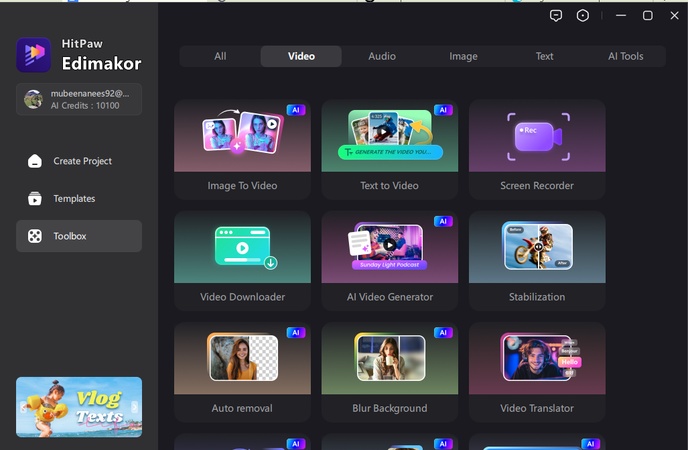Open the Stabilization tool
The image size is (688, 450).
(537, 261)
